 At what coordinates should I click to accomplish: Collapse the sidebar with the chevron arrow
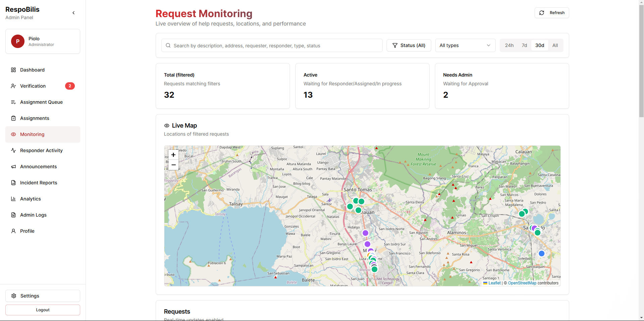coord(73,13)
